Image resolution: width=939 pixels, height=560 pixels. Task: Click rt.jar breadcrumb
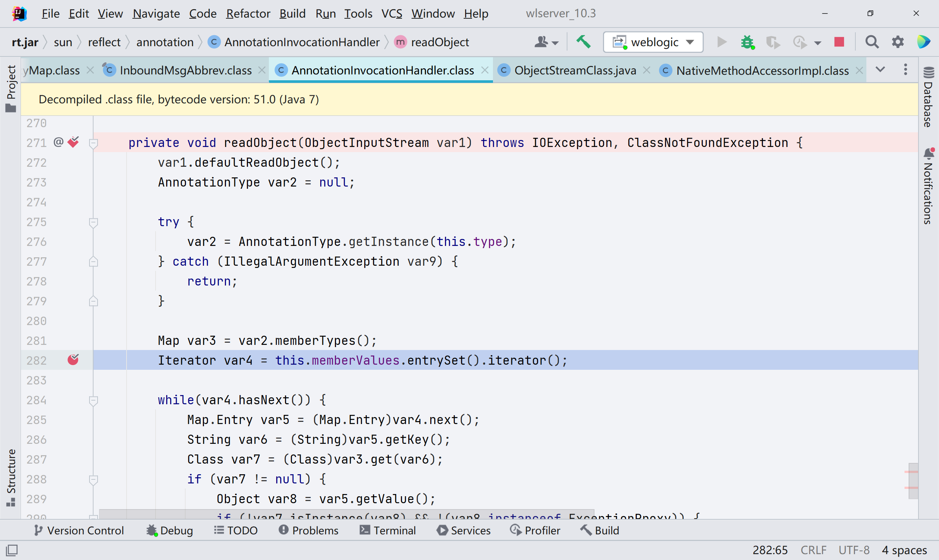25,42
